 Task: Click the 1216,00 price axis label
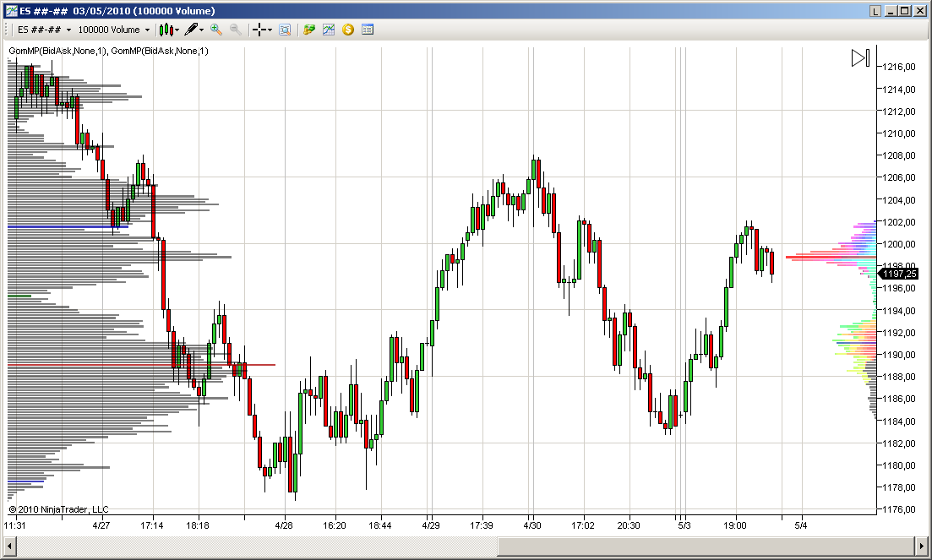(899, 67)
